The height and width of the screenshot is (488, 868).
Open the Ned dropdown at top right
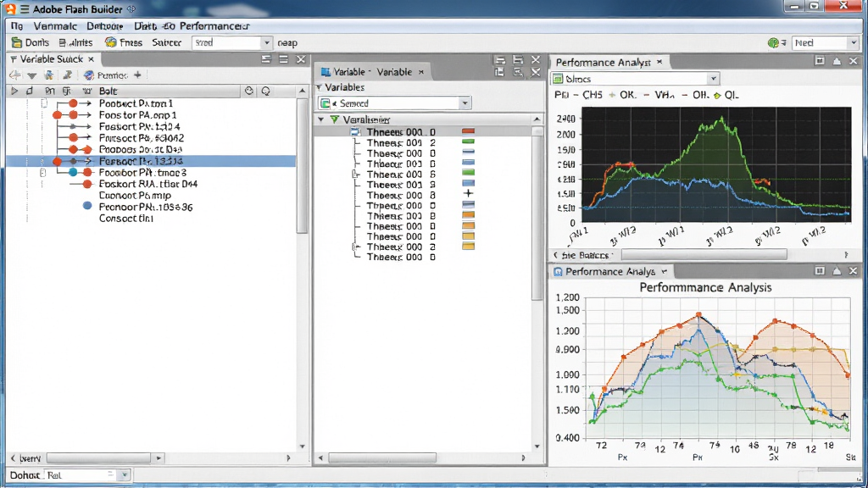[x=853, y=42]
